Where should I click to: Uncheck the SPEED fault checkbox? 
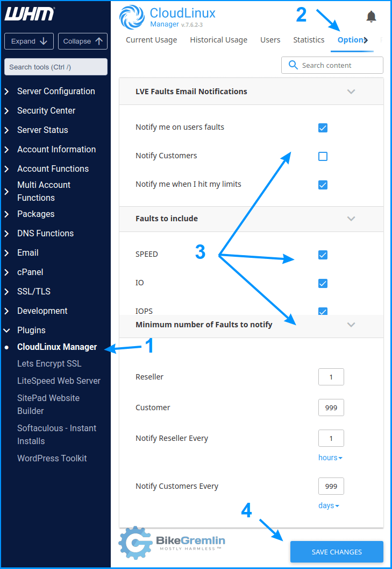coord(323,255)
